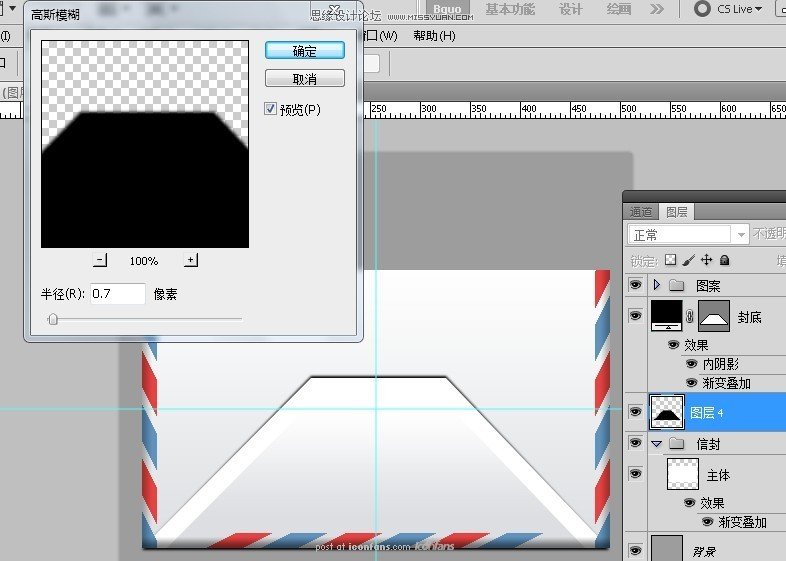786x561 pixels.
Task: Open the 帮助(H) menu
Action: [x=434, y=36]
